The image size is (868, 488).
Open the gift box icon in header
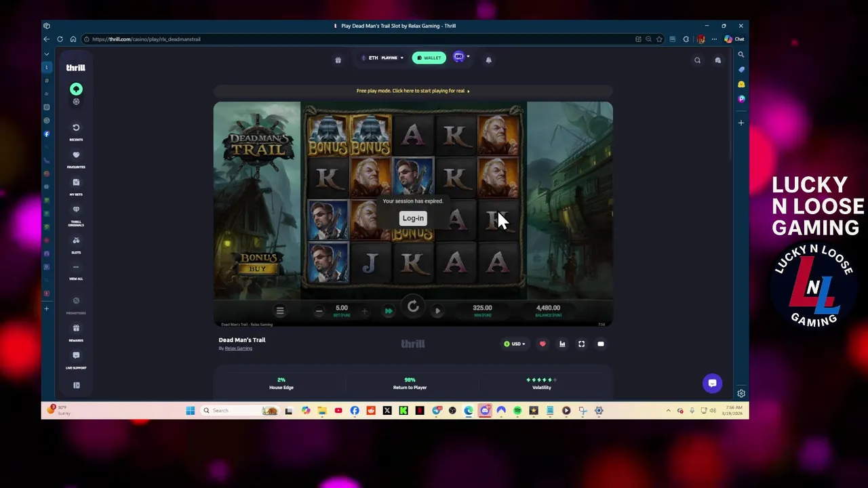pyautogui.click(x=338, y=60)
